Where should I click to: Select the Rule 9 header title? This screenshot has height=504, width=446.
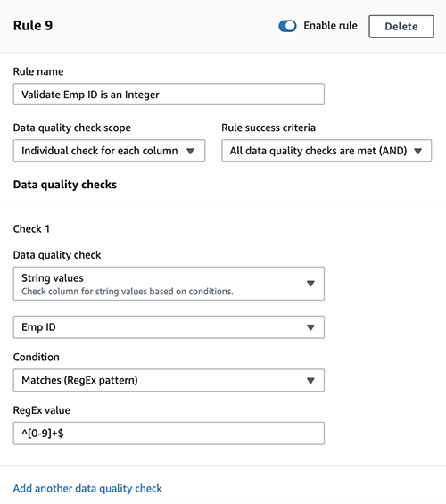pyautogui.click(x=33, y=26)
